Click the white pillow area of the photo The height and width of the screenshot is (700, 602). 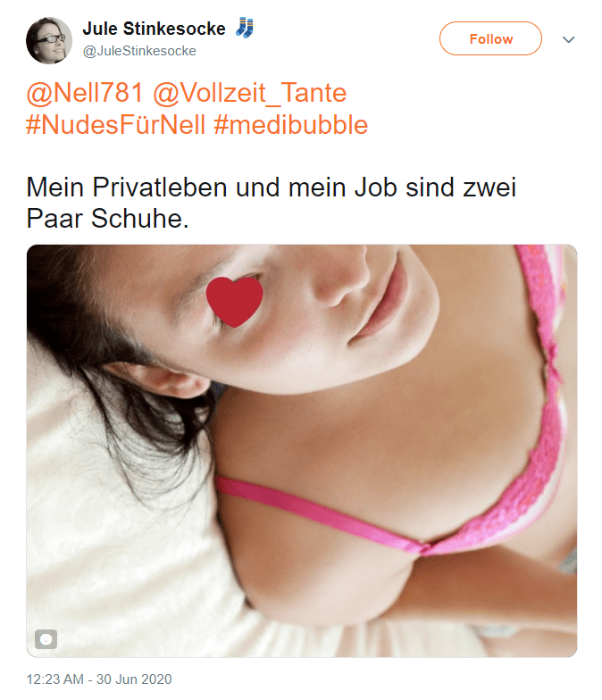(112, 558)
